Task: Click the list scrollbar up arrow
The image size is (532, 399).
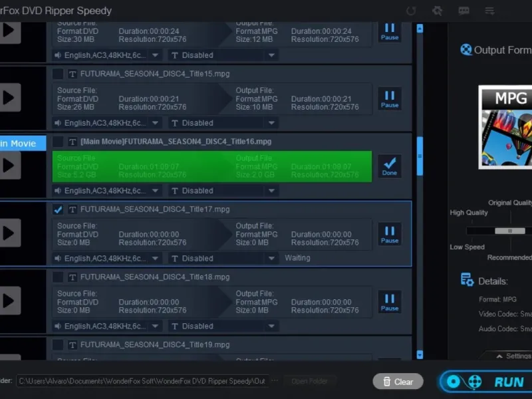Action: click(420, 29)
